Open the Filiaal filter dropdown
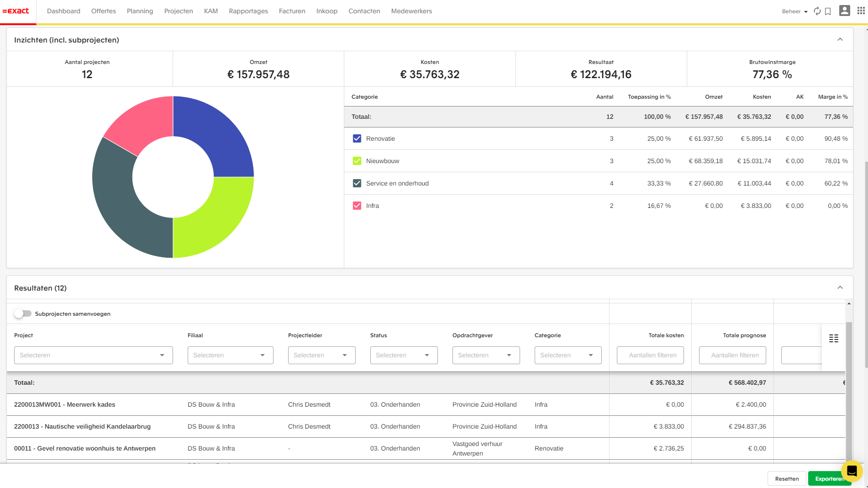868x488 pixels. tap(231, 355)
